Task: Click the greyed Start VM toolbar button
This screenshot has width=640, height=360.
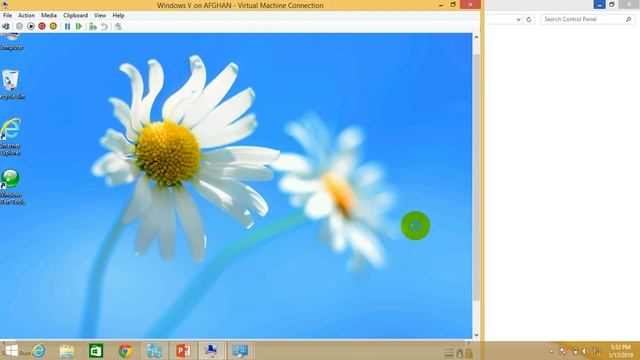Action: click(19, 27)
